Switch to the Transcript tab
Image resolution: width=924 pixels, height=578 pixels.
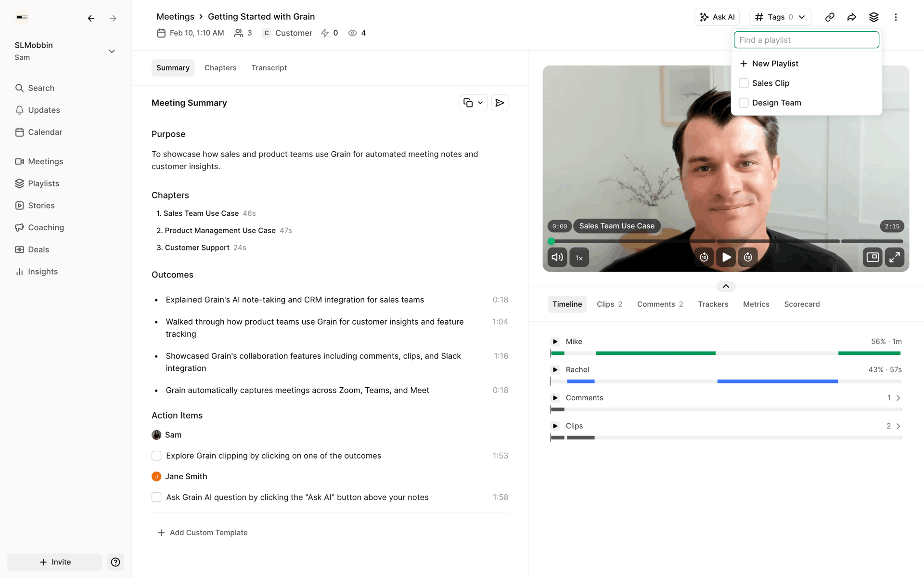click(x=269, y=68)
